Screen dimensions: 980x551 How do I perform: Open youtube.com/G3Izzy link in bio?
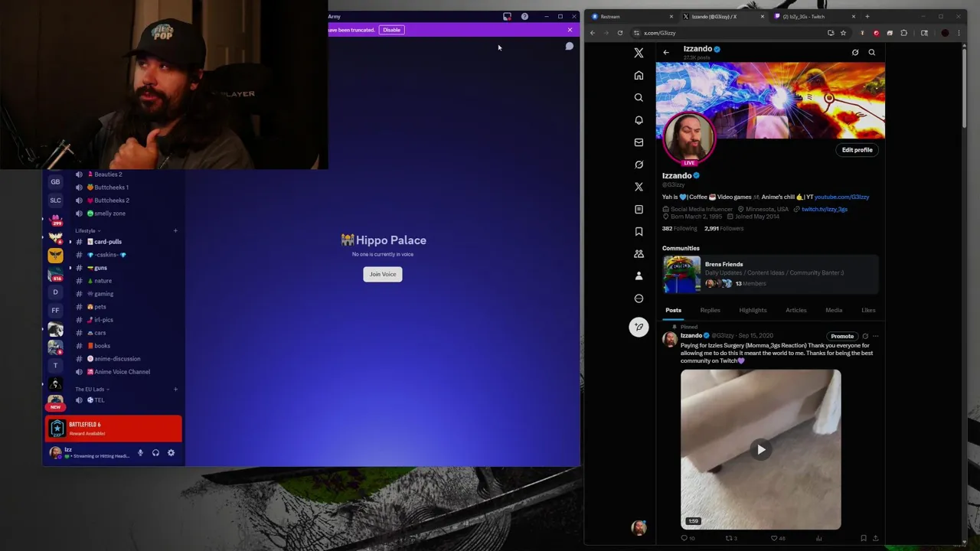(841, 197)
